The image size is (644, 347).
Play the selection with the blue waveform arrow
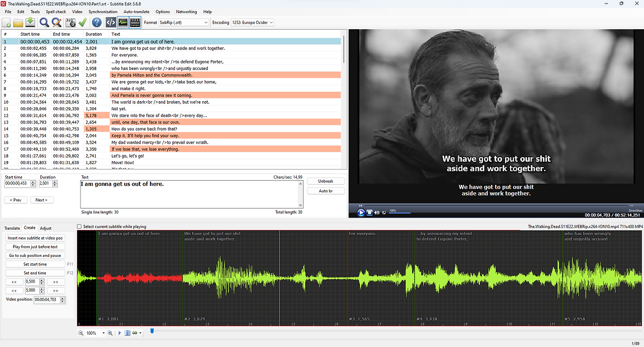click(120, 333)
